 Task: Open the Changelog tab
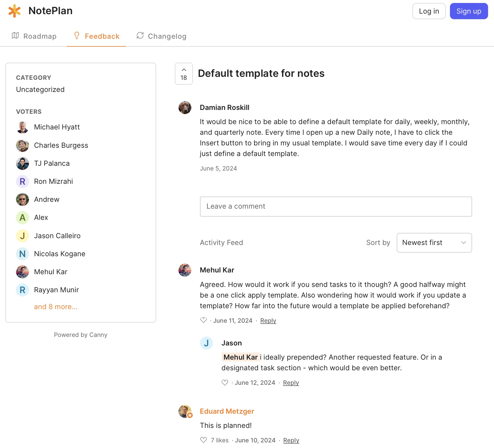[161, 36]
